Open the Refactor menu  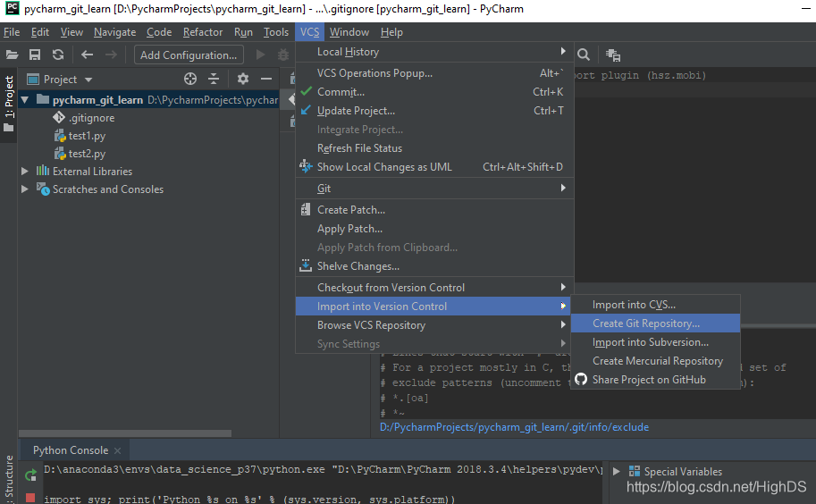click(x=203, y=32)
